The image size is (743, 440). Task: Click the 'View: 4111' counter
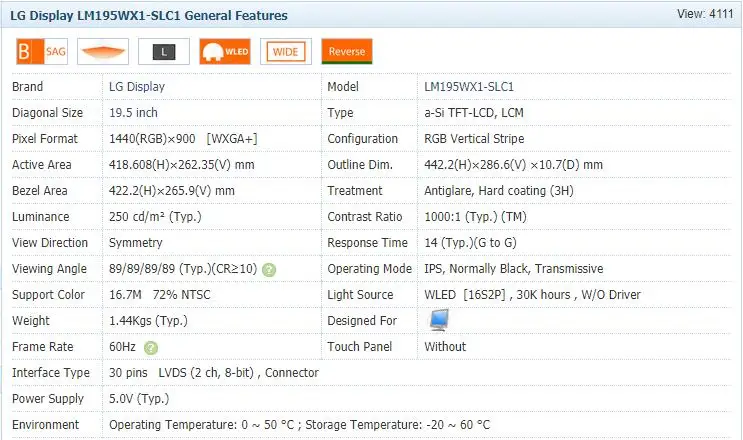pyautogui.click(x=705, y=14)
